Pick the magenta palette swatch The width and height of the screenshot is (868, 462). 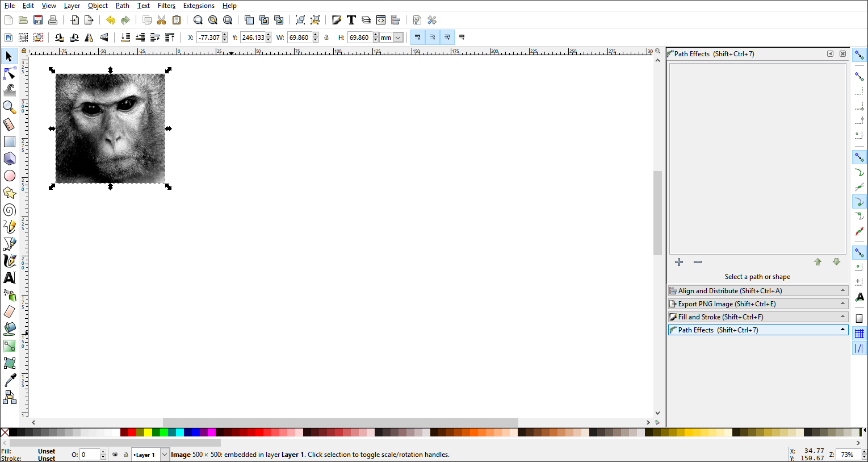pos(211,432)
